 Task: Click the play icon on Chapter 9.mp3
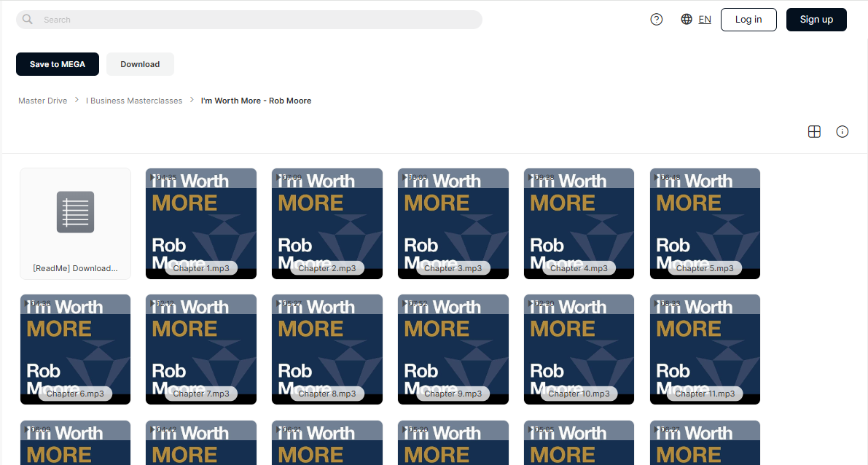pyautogui.click(x=406, y=303)
